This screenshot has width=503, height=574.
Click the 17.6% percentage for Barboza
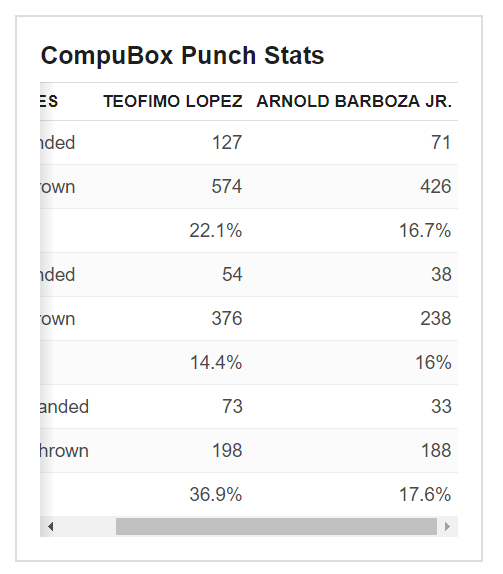coord(425,494)
